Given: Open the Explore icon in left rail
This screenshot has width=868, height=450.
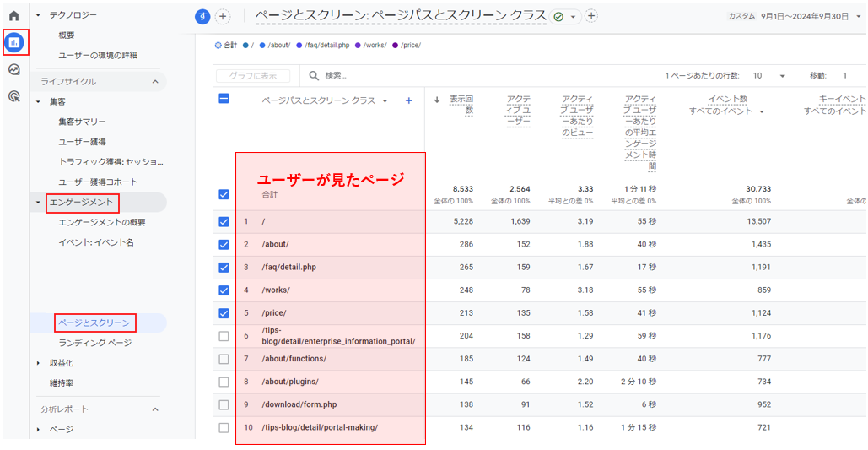Looking at the screenshot, I should coord(14,69).
